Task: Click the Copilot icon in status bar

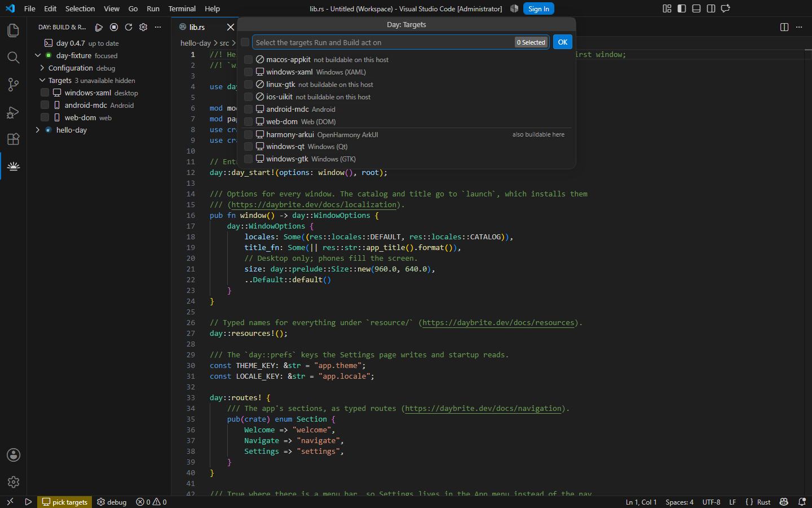Action: (x=784, y=502)
